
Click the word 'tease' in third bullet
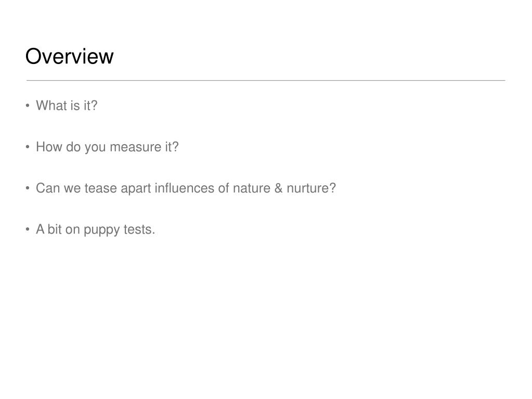click(101, 188)
